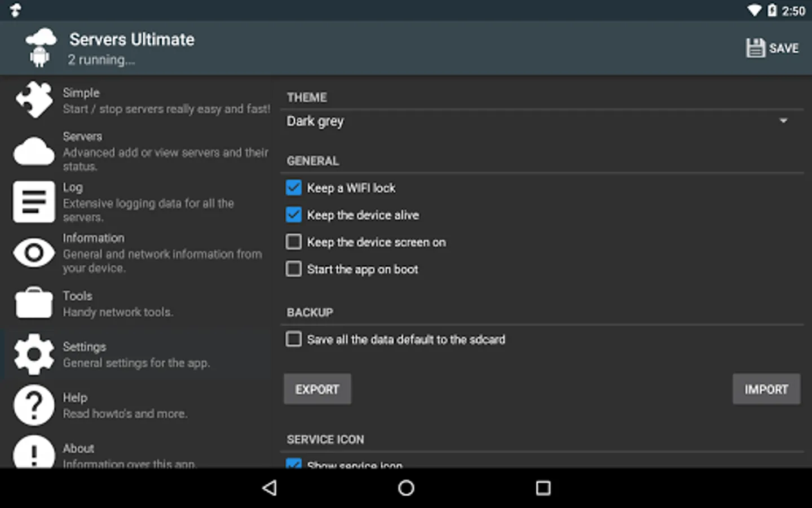Image resolution: width=812 pixels, height=508 pixels.
Task: Open the Simple puzzle-piece icon
Action: pos(34,100)
